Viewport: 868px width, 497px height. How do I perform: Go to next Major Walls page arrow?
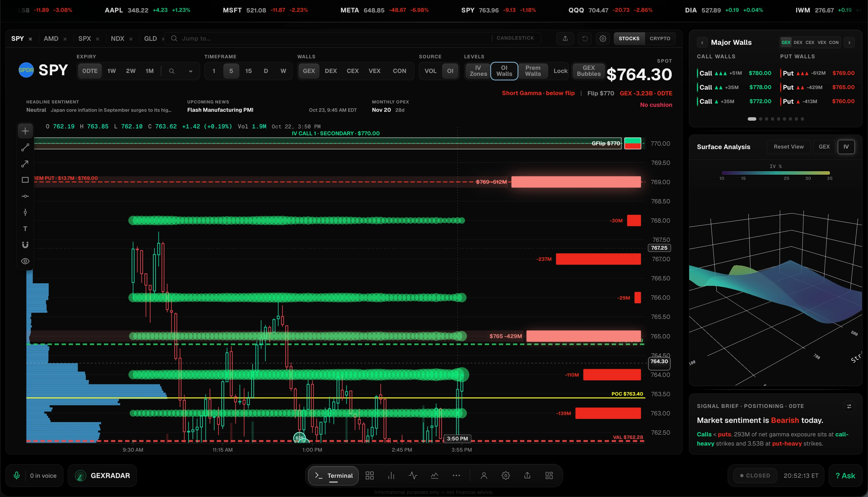849,43
